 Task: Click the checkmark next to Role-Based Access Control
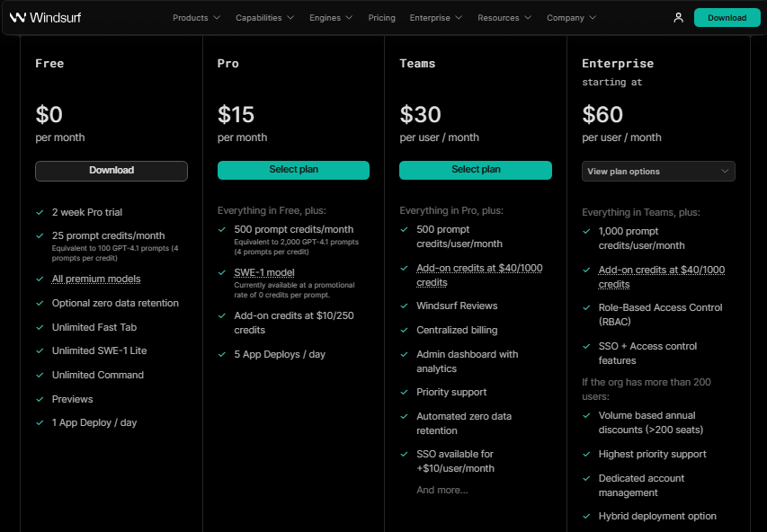[586, 307]
